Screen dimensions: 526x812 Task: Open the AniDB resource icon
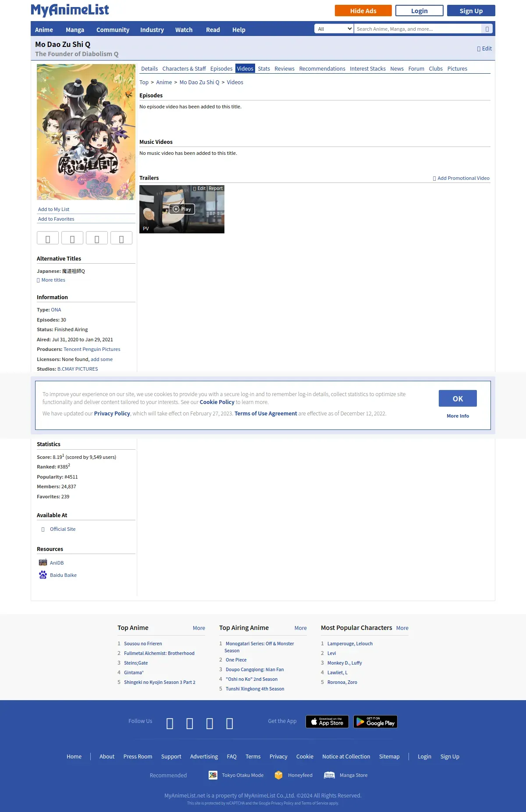[x=43, y=563]
